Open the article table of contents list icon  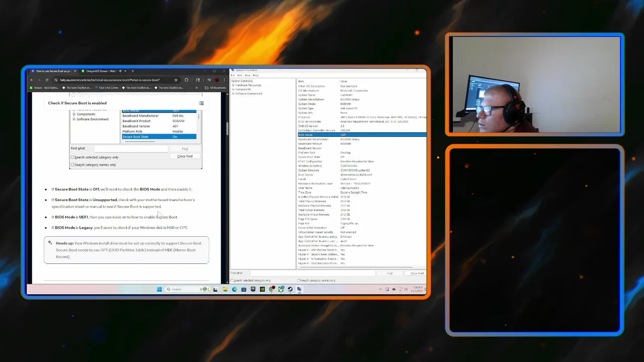point(201,103)
